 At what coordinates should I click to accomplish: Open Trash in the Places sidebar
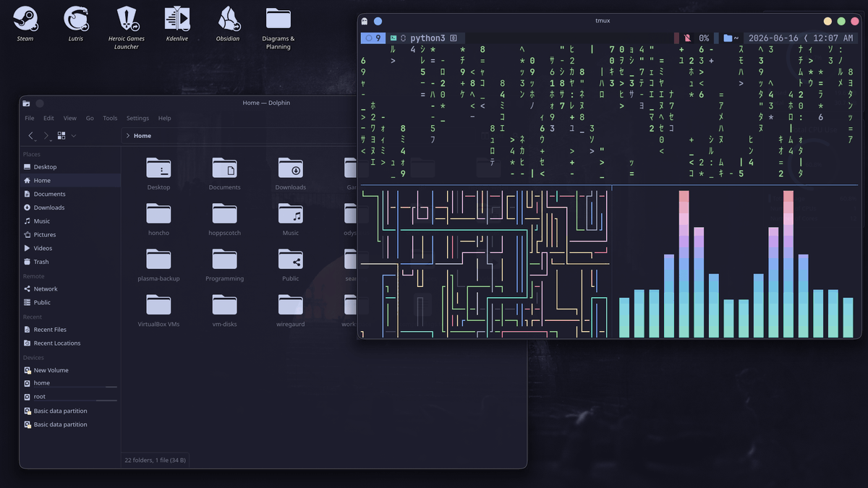(70, 262)
